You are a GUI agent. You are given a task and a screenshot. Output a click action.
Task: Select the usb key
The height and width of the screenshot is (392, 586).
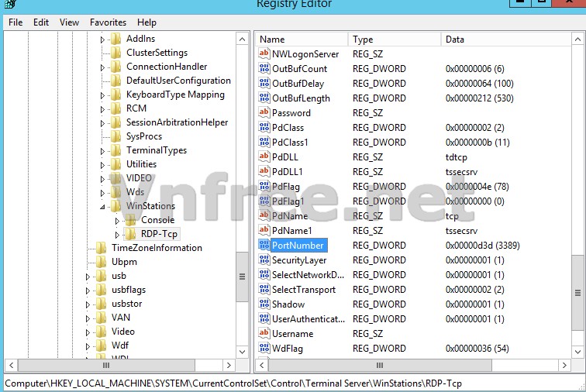119,276
